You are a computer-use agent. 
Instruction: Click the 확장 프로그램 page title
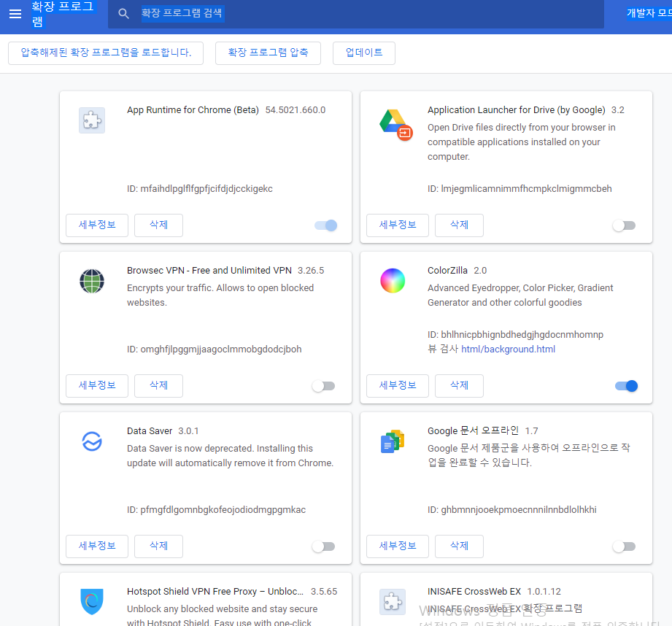[63, 14]
